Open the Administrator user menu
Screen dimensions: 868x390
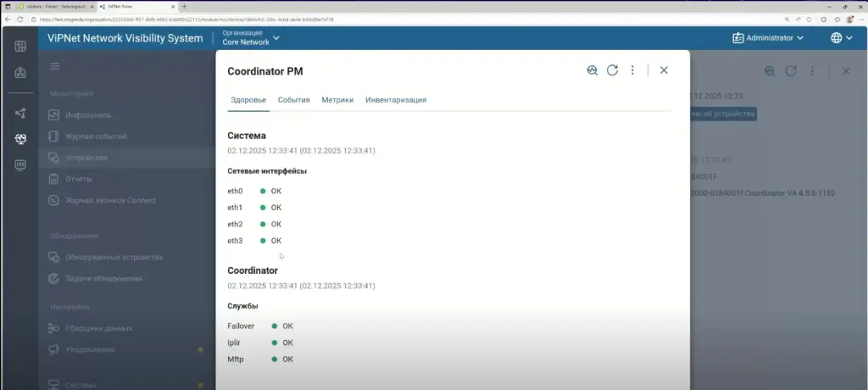tap(768, 38)
